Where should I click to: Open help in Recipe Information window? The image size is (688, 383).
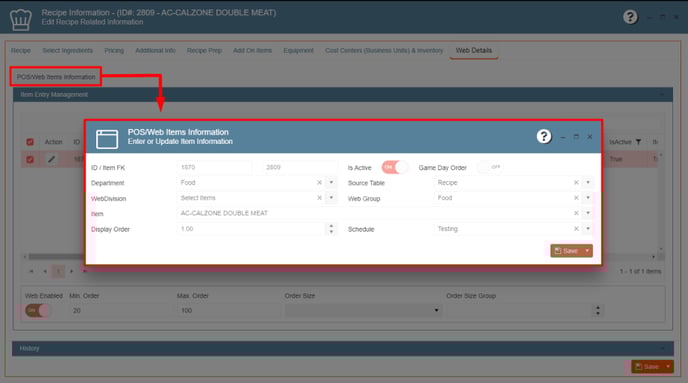coord(630,17)
